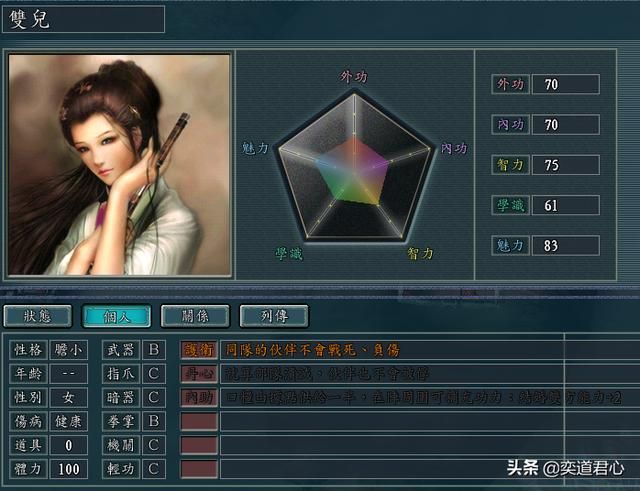Click the 內功 label beside the radar chart
640x491 pixels.
[454, 148]
